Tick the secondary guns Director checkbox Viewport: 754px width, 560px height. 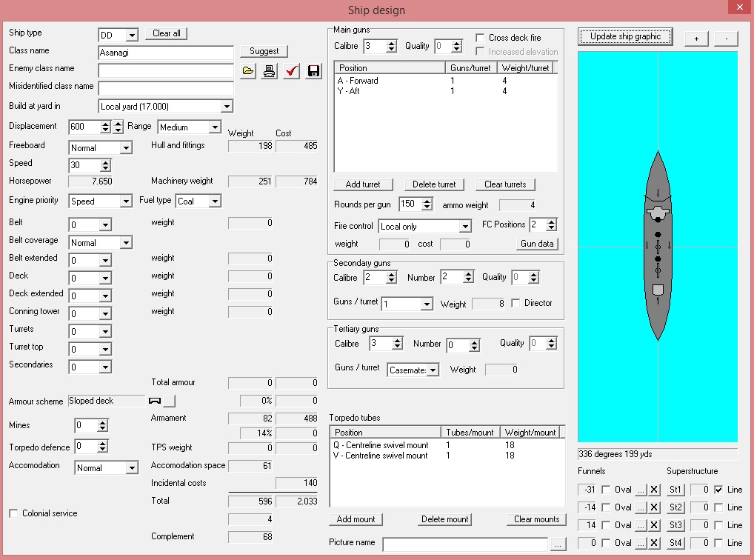(x=516, y=303)
